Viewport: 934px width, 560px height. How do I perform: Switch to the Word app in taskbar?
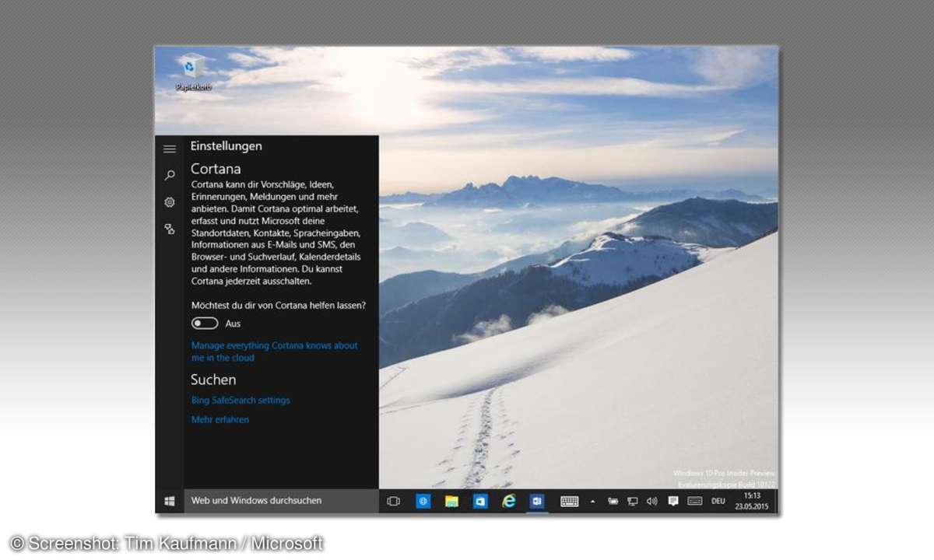point(536,501)
